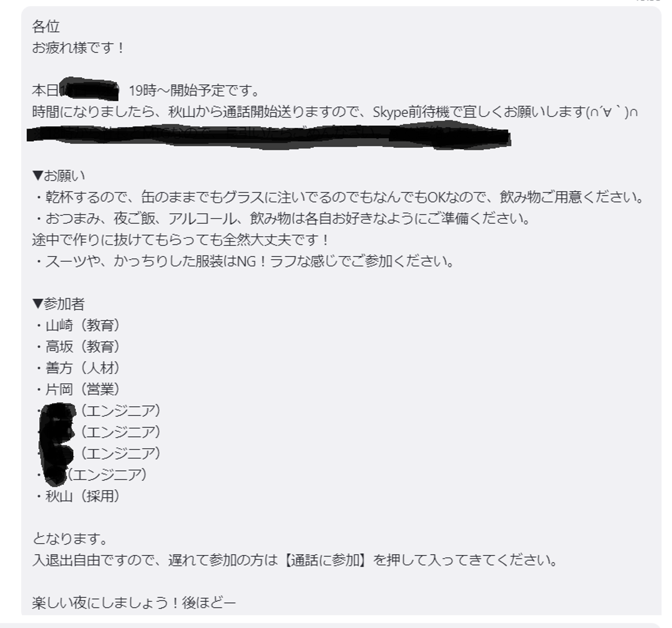Click the blacked-out line below Skype sentence

(268, 134)
